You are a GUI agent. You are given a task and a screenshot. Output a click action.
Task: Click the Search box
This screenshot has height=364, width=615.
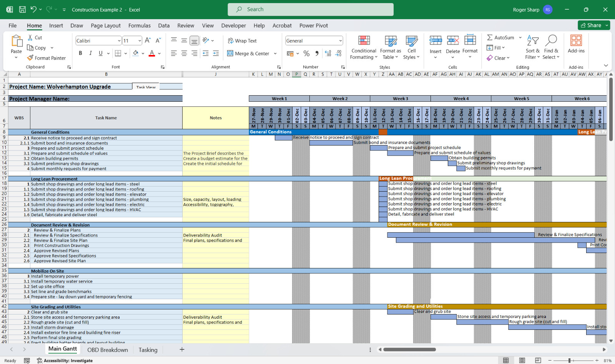pyautogui.click(x=311, y=10)
